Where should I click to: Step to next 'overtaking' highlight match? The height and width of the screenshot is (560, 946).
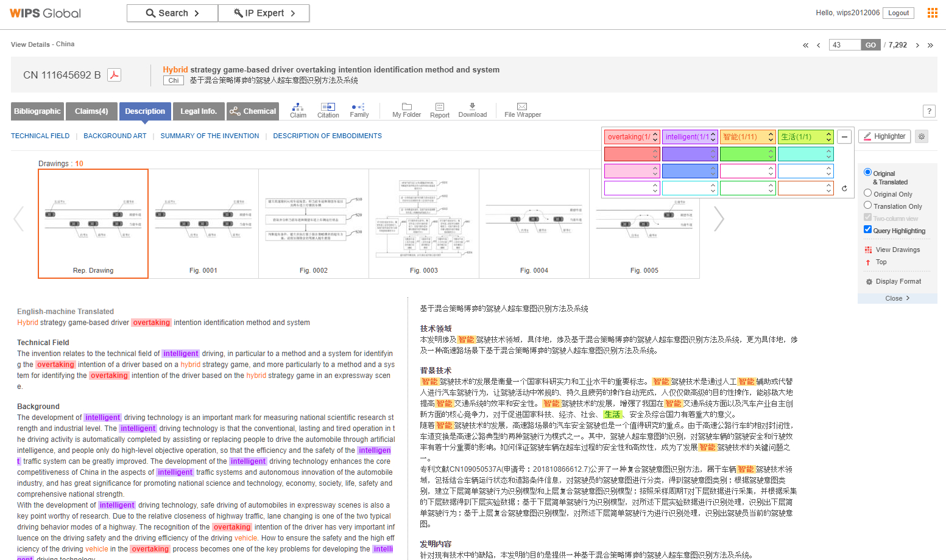coord(655,139)
